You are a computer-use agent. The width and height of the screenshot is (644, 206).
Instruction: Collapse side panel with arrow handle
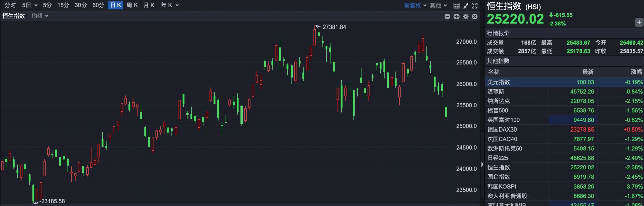[x=482, y=164]
